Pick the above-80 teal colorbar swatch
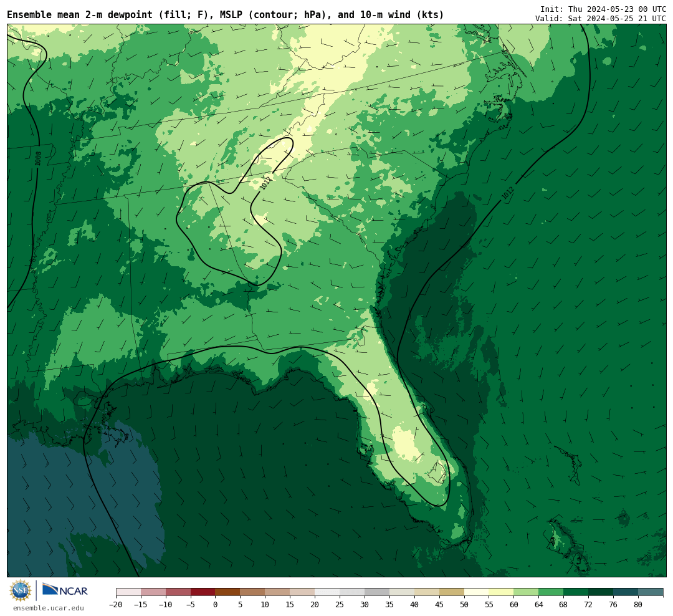 coord(651,592)
